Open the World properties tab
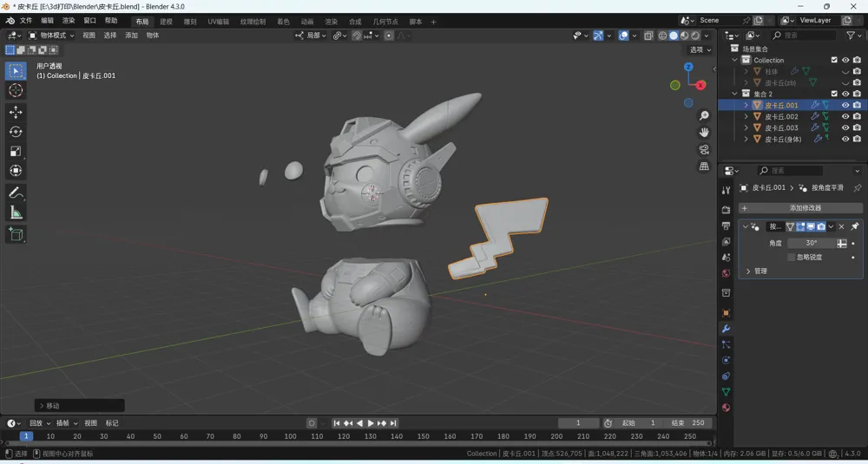Screen dimensions: 868x464 click(726, 273)
